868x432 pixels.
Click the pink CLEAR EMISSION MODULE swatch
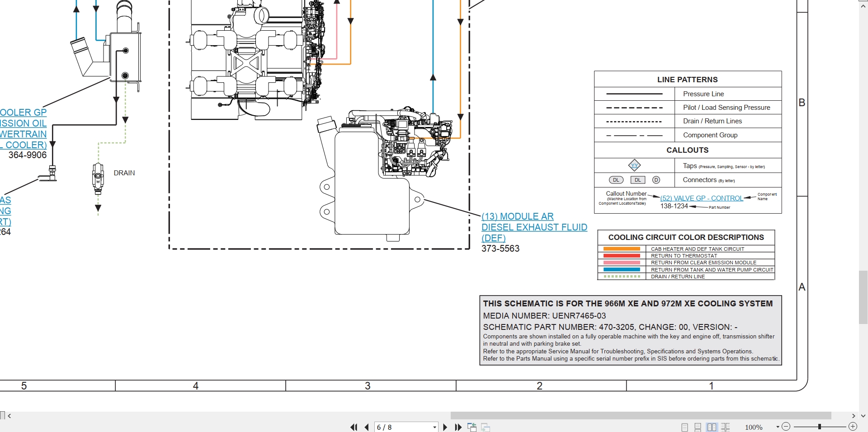tap(622, 263)
